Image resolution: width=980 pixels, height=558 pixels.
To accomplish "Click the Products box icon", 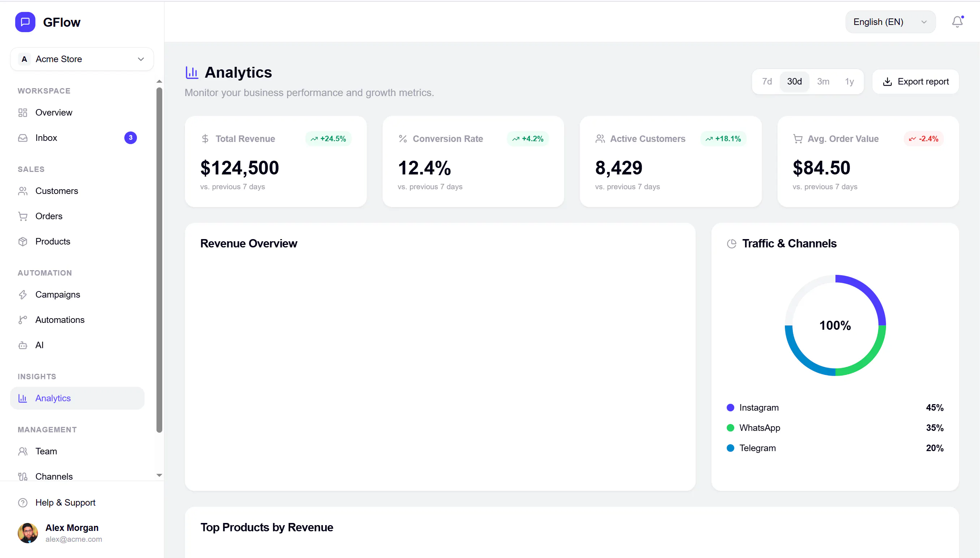I will (23, 242).
